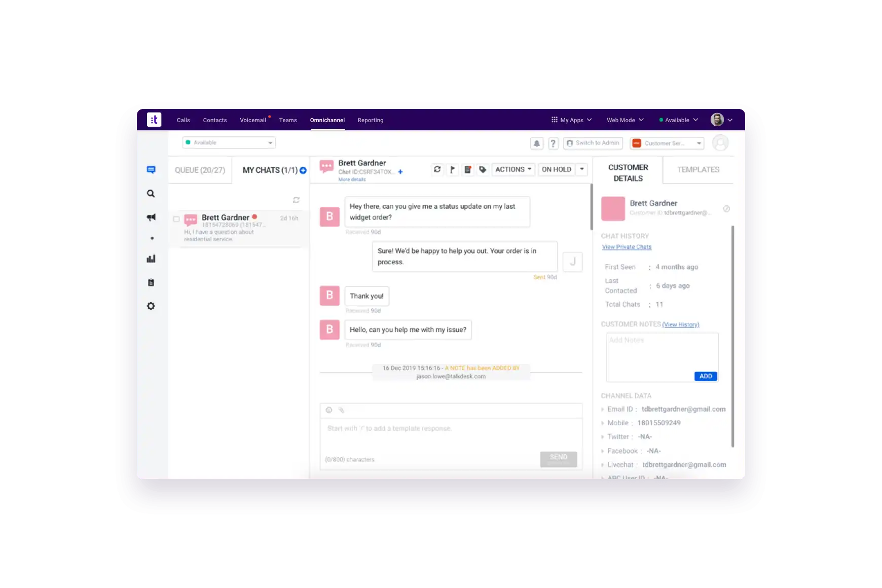Click the ADD notes button

tap(705, 376)
